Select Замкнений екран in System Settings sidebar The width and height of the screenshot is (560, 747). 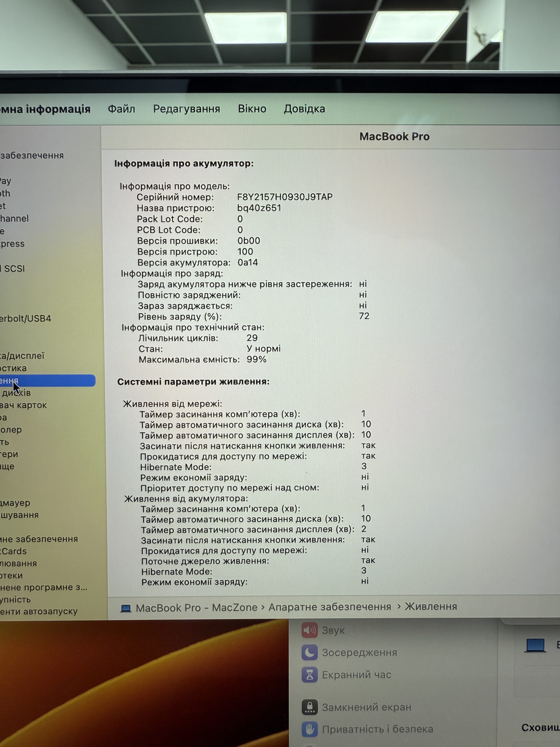click(367, 707)
